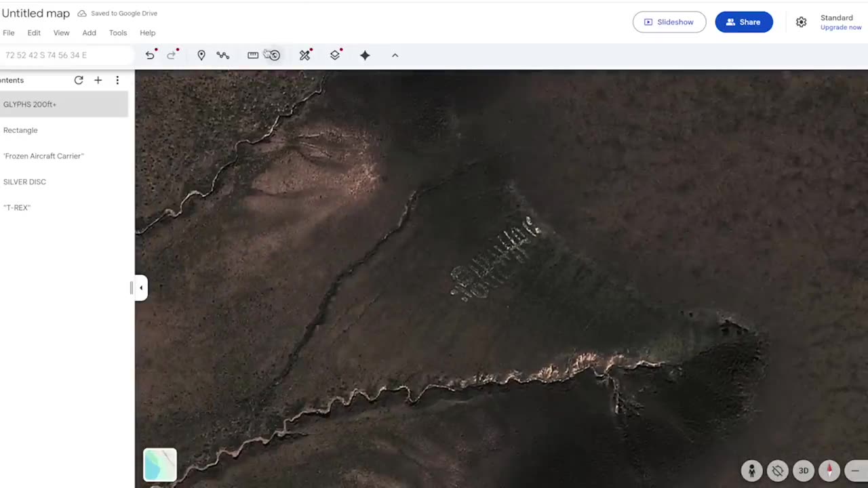The image size is (868, 488).
Task: Click the Share button
Action: [744, 22]
